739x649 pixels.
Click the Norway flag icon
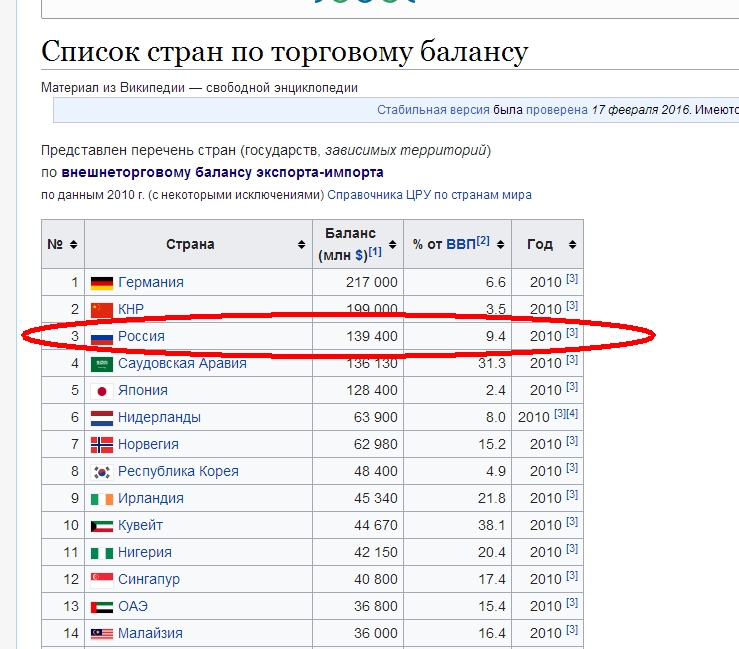tap(102, 445)
